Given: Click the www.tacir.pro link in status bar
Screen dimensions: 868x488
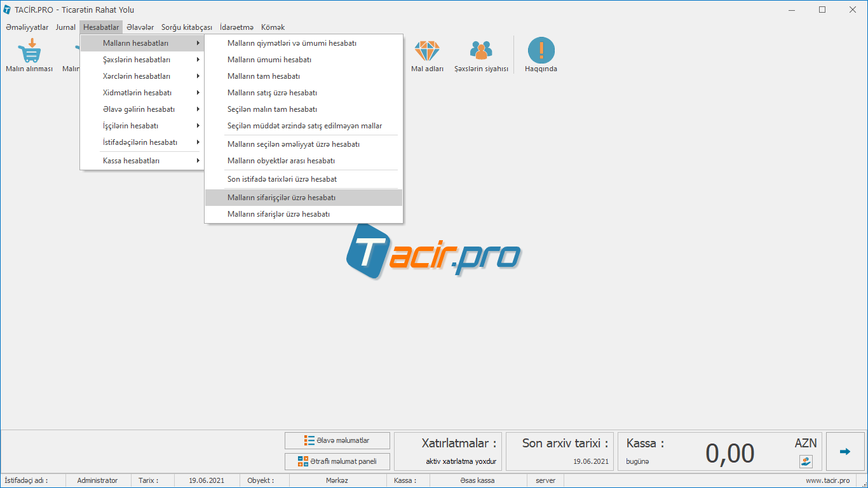Looking at the screenshot, I should [x=827, y=480].
